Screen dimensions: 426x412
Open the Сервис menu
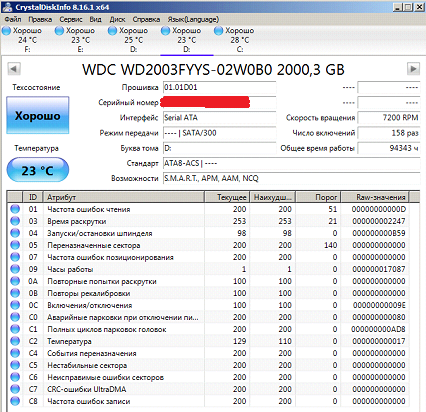point(71,19)
